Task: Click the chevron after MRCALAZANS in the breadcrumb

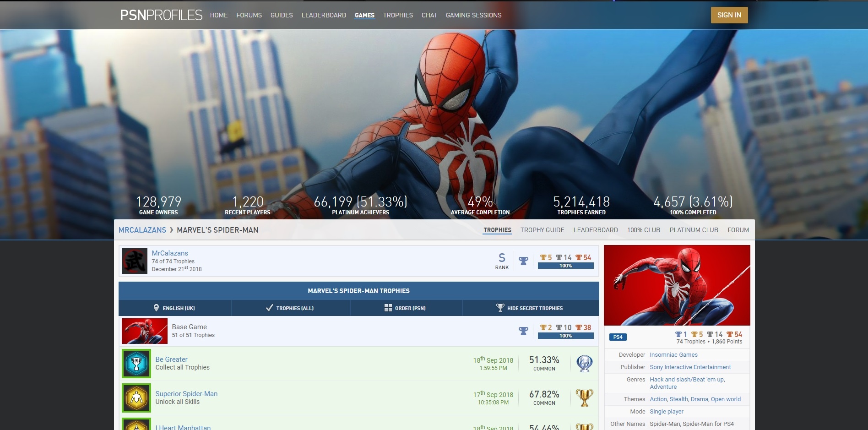Action: point(172,230)
